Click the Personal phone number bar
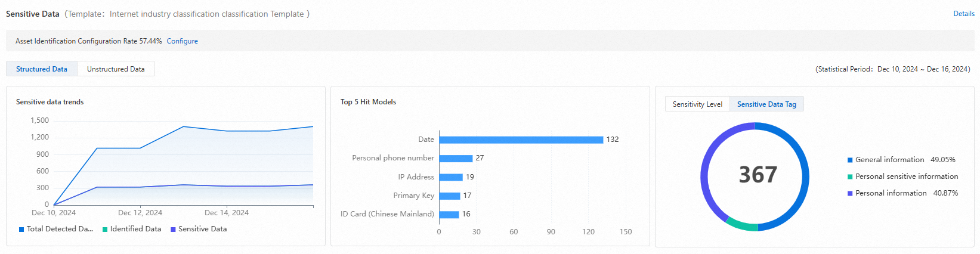The image size is (980, 254). tap(456, 158)
